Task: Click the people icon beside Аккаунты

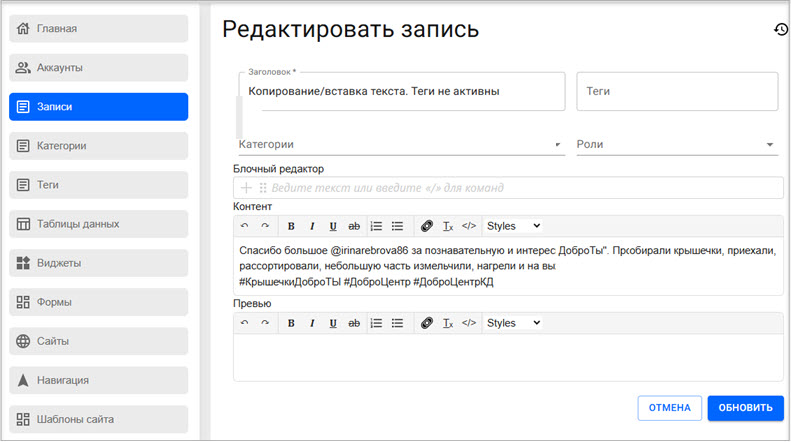Action: [x=23, y=68]
